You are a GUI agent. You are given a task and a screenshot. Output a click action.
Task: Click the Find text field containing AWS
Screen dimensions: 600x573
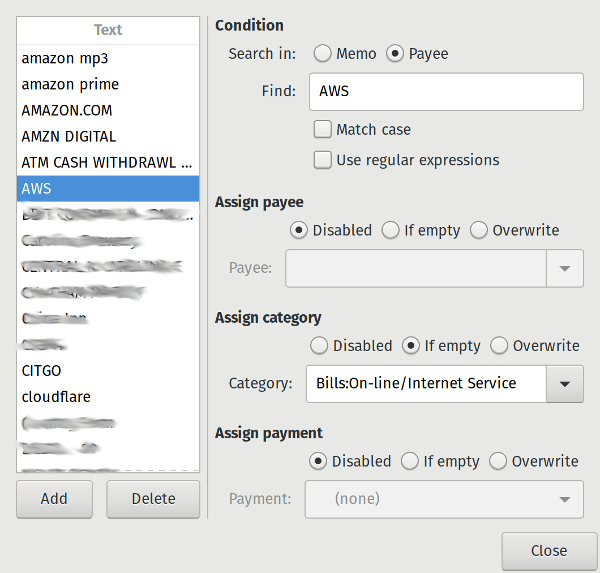(x=446, y=91)
